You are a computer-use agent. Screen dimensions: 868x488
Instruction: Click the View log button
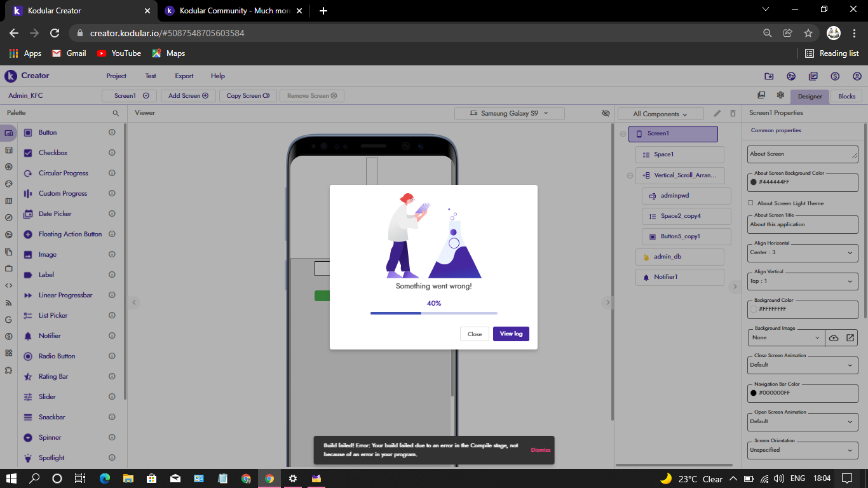click(511, 334)
